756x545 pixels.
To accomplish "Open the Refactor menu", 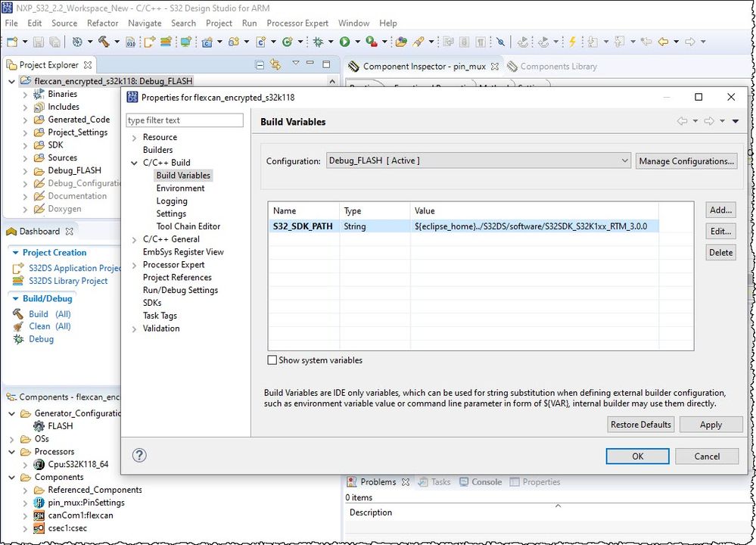I will click(102, 23).
